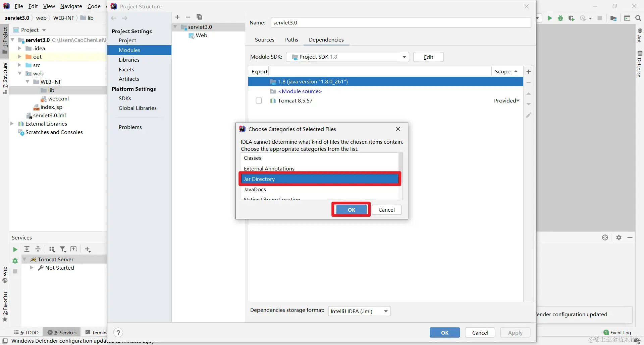Change Tomcat scope Provided dropdown
The width and height of the screenshot is (644, 345).
[506, 101]
